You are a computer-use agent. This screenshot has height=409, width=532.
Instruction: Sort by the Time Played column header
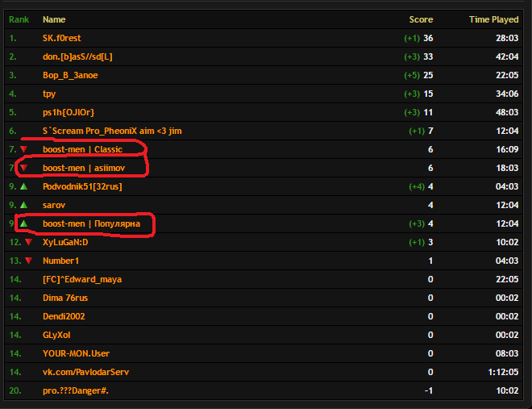click(x=493, y=19)
